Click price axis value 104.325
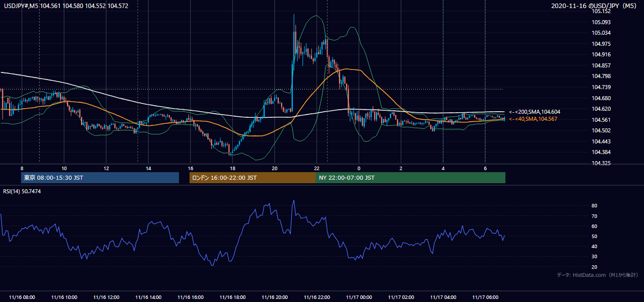Screen dimensions: 644x302 [601, 163]
